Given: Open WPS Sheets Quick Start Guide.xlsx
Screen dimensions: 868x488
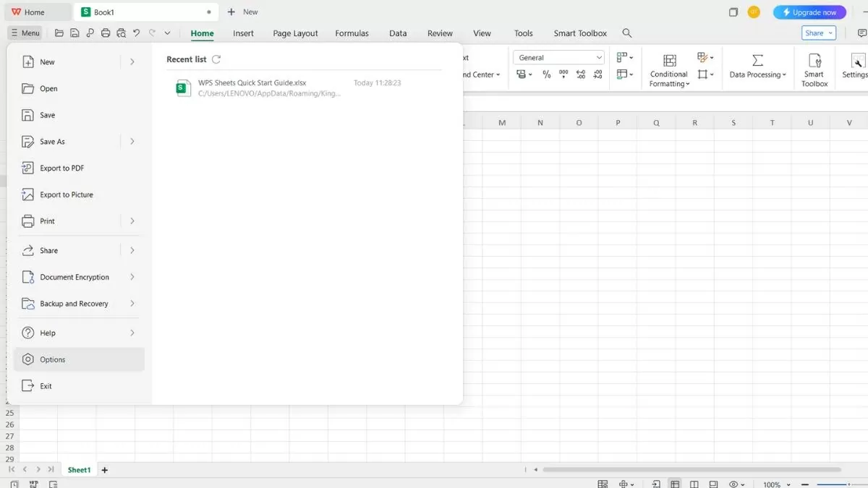Looking at the screenshot, I should (252, 83).
